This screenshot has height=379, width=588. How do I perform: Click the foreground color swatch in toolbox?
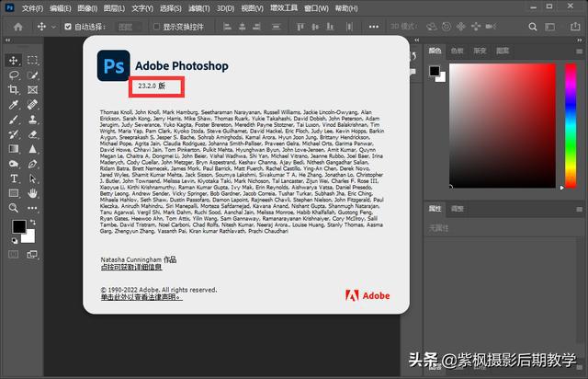[x=18, y=226]
